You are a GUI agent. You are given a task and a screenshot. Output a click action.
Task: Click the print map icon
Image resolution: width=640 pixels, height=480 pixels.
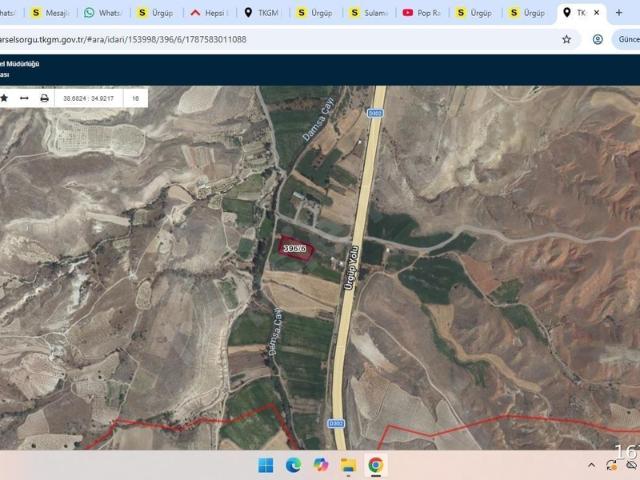pyautogui.click(x=44, y=98)
